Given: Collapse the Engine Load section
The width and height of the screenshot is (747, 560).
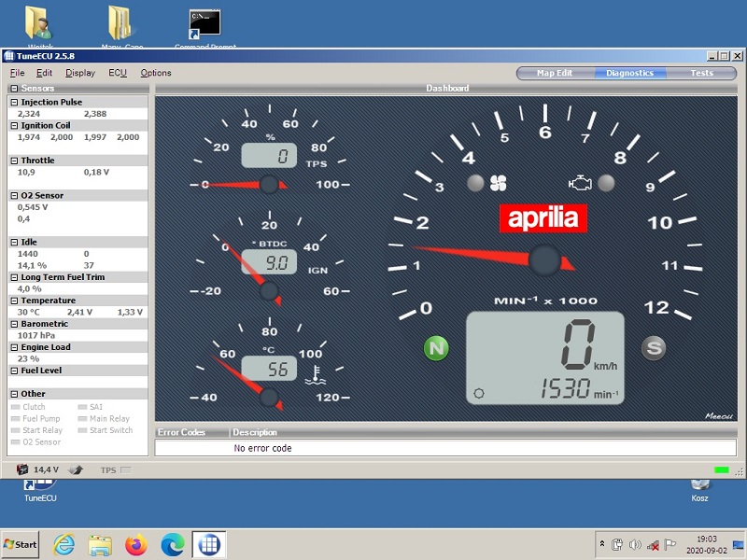Looking at the screenshot, I should point(14,347).
